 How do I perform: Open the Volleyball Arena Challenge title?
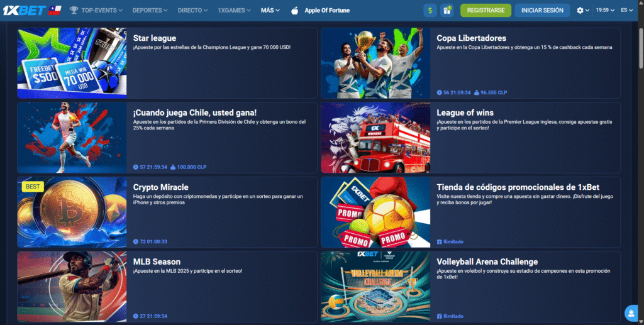click(x=487, y=262)
